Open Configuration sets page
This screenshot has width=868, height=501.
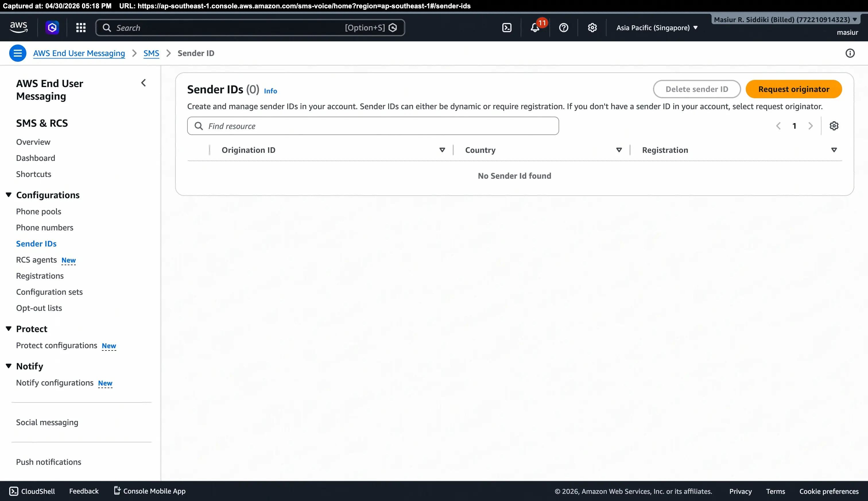click(49, 292)
